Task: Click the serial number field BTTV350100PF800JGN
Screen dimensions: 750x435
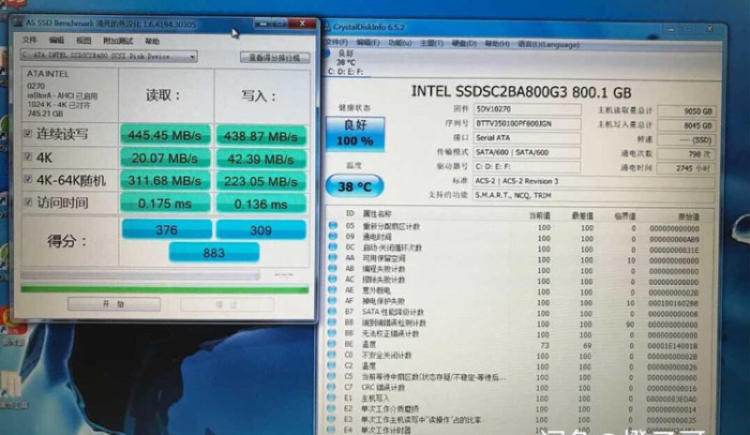Action: click(x=527, y=123)
